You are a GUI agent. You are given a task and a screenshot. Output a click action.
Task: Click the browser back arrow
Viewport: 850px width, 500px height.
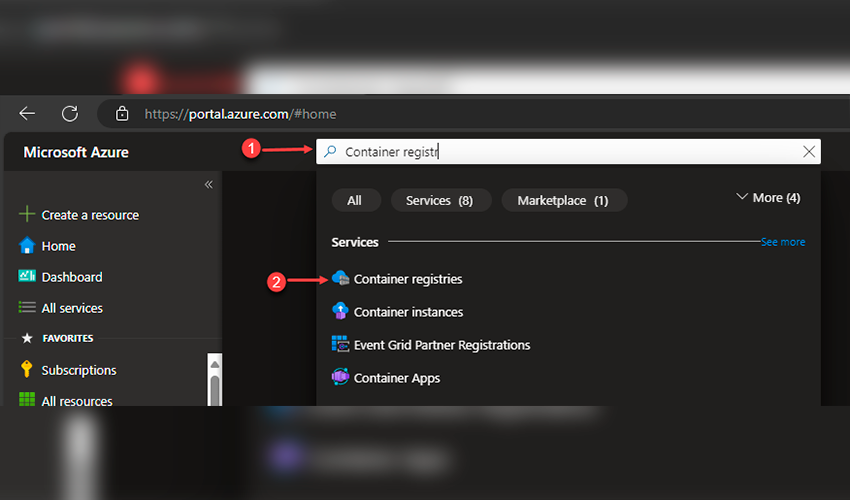click(27, 113)
